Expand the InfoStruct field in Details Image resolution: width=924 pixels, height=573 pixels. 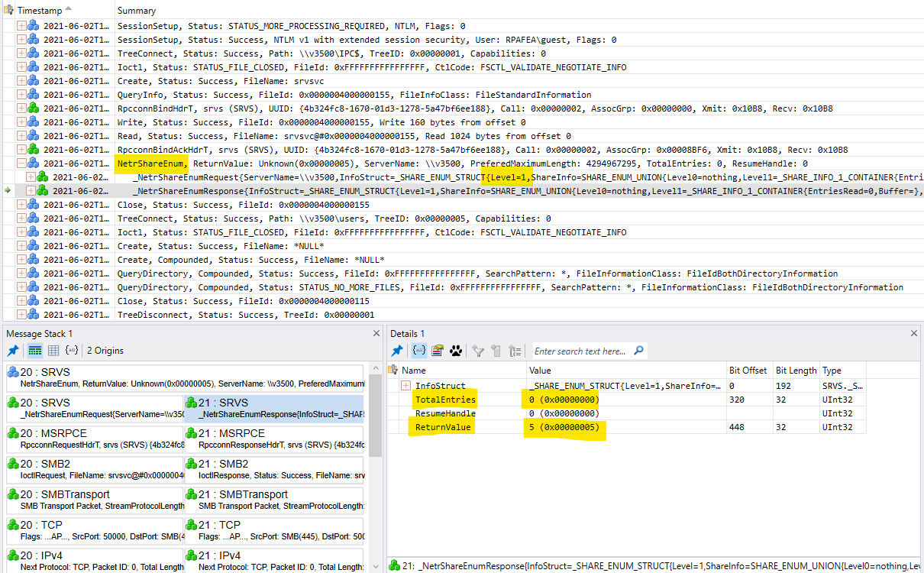point(405,386)
